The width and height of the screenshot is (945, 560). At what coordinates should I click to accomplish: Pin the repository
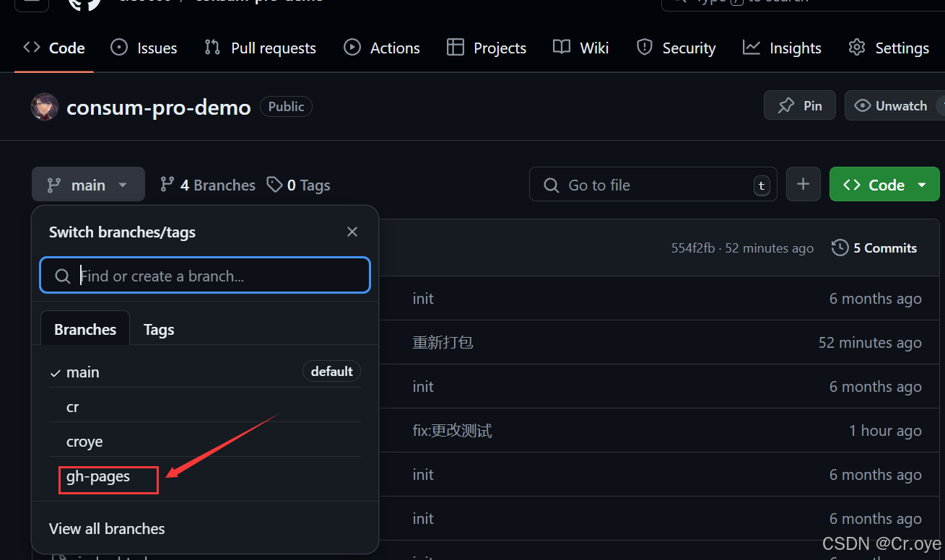pos(800,105)
